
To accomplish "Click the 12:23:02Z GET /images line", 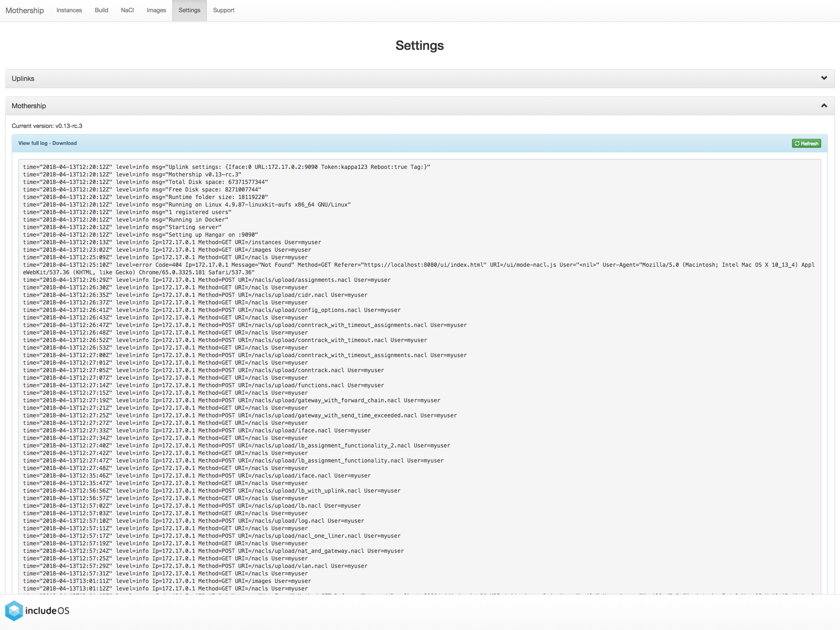I will pyautogui.click(x=167, y=250).
